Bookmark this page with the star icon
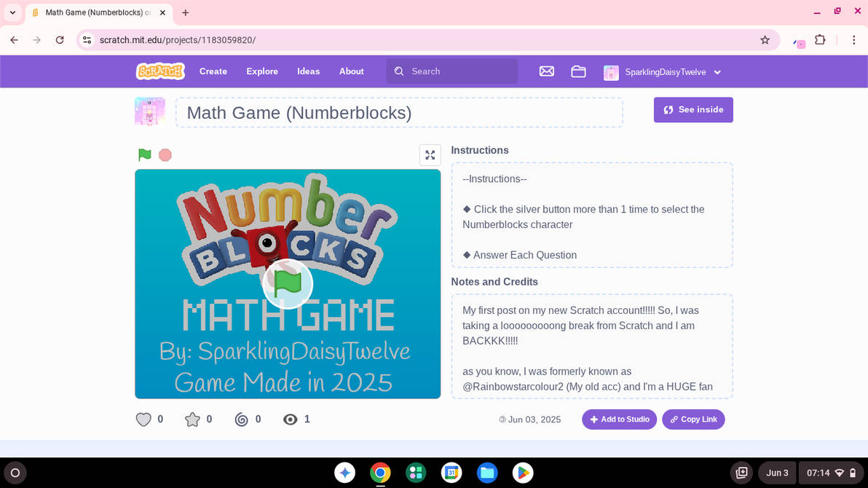 click(x=765, y=40)
